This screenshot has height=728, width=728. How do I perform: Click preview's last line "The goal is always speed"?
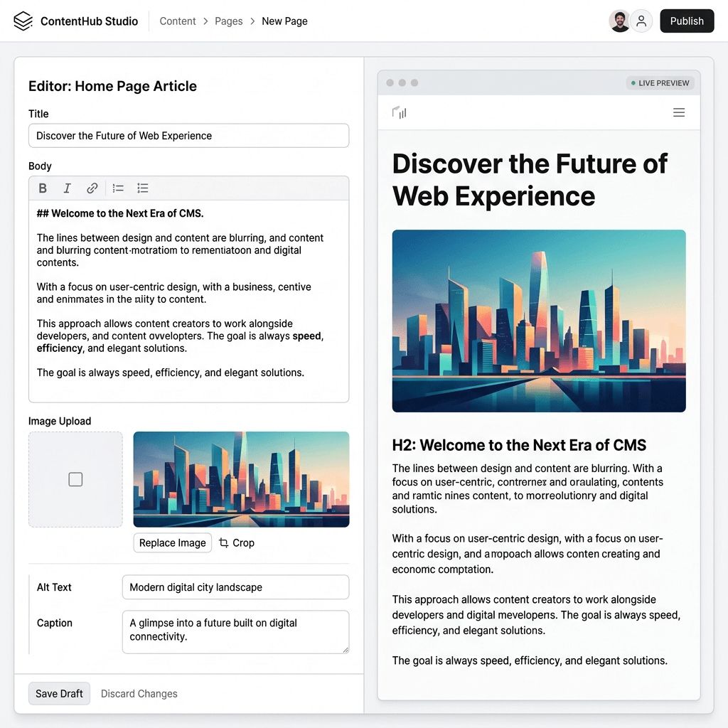click(451, 660)
